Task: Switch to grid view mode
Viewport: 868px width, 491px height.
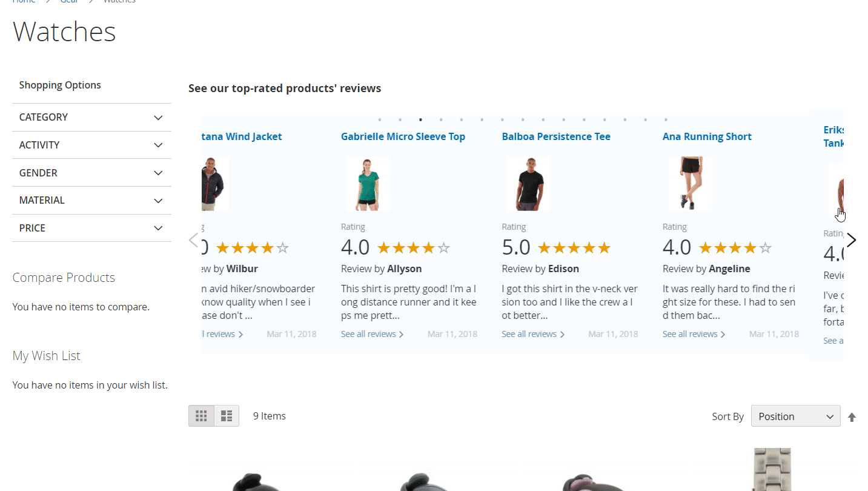Action: 201,416
